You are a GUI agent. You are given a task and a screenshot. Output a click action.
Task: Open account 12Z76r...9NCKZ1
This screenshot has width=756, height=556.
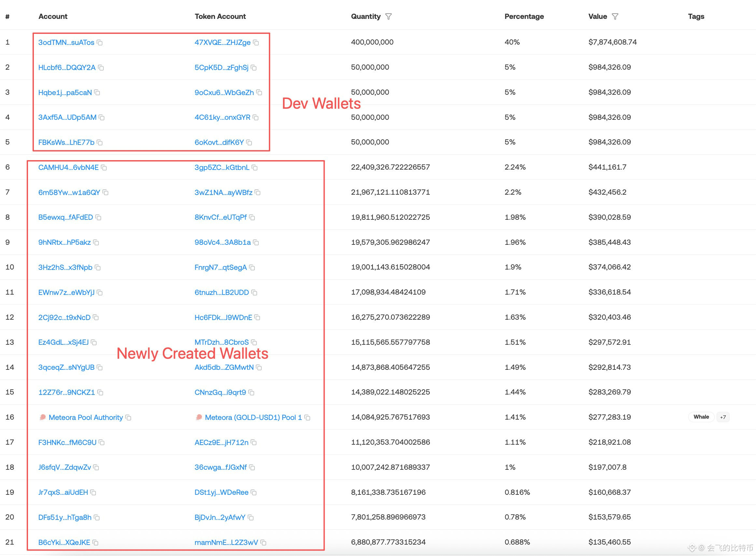67,393
